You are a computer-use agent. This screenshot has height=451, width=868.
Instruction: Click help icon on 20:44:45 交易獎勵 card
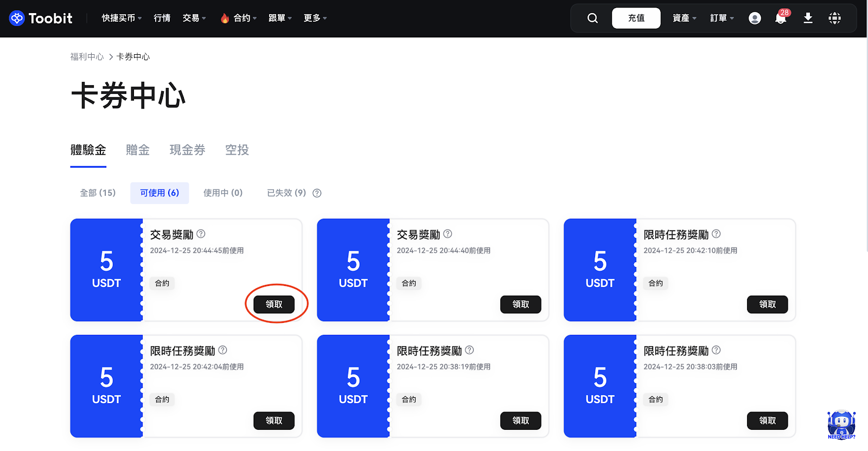pyautogui.click(x=201, y=234)
